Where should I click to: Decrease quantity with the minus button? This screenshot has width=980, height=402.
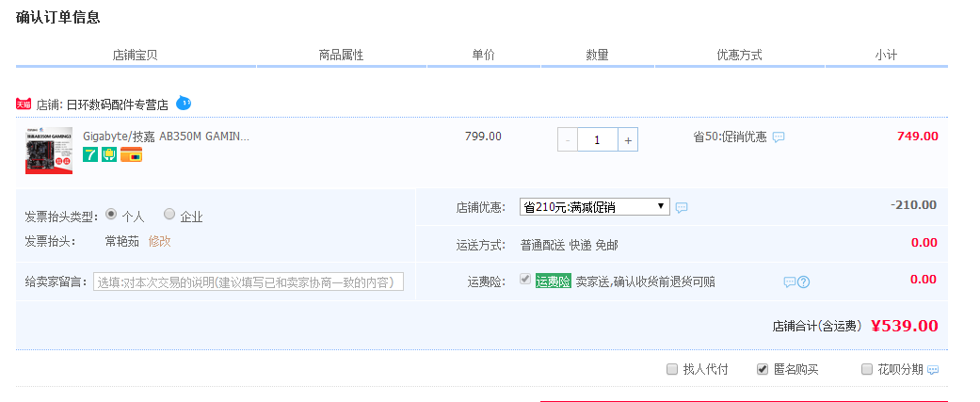[568, 140]
